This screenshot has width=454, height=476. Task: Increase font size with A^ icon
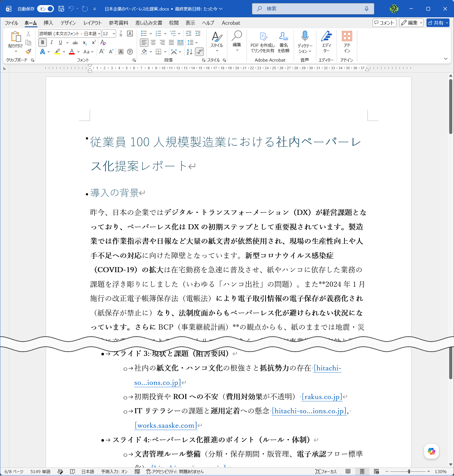(102, 52)
